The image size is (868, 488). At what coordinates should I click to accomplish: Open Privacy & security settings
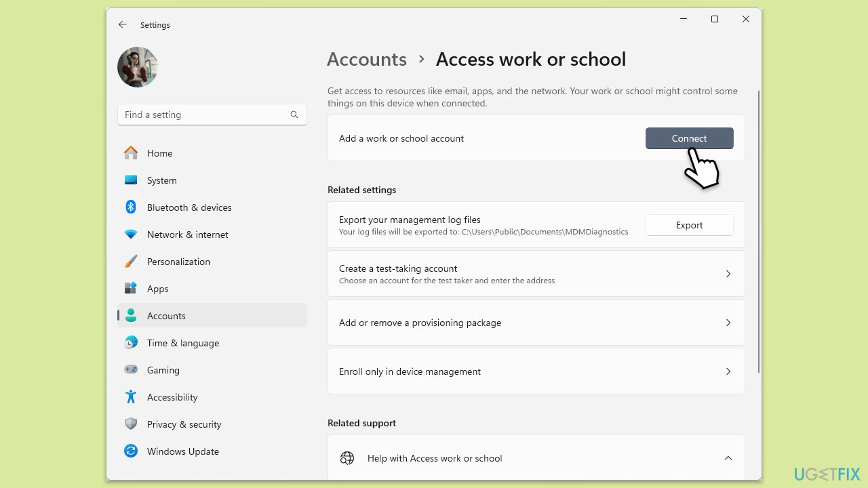click(x=212, y=424)
